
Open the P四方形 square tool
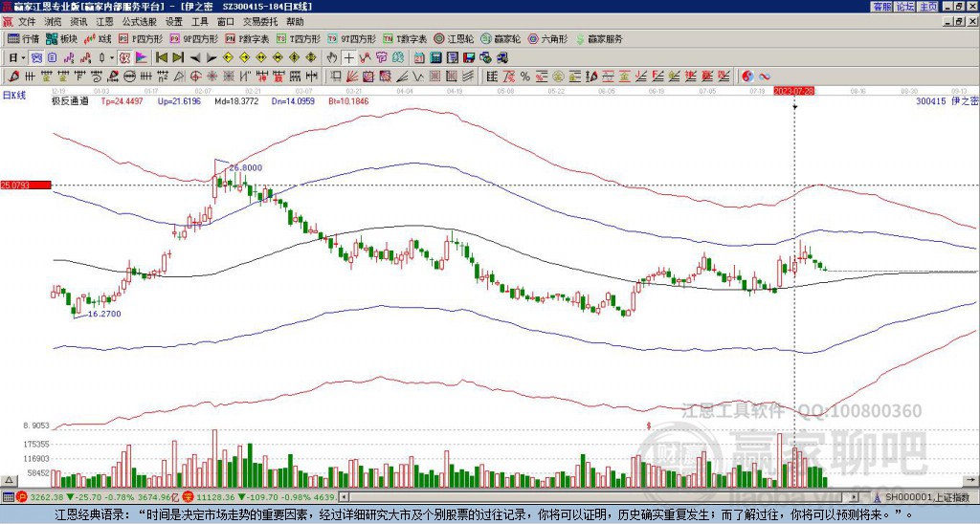[x=141, y=38]
